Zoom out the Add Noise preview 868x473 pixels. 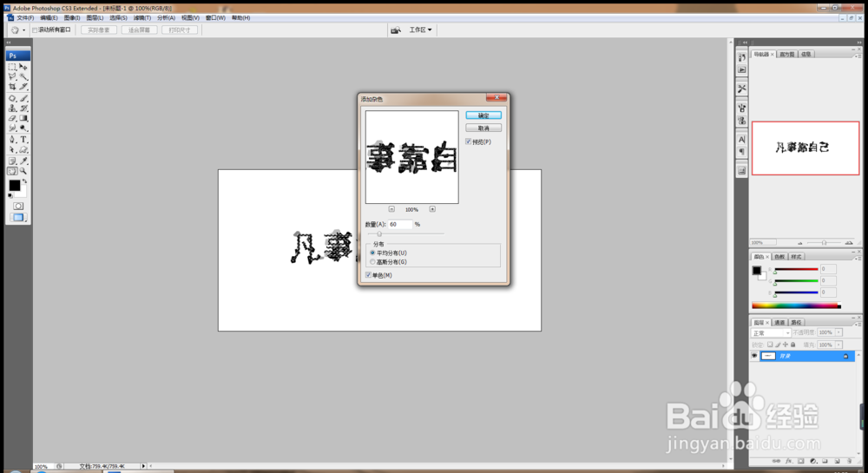(391, 209)
